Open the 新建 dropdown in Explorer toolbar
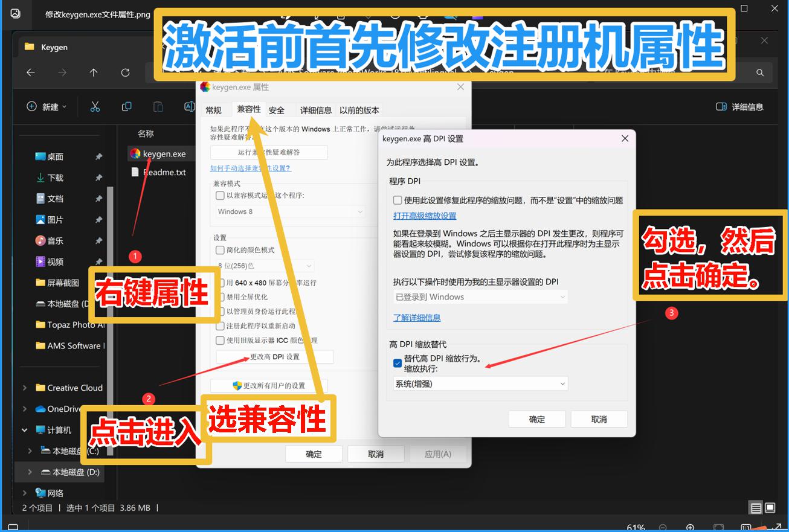 47,107
